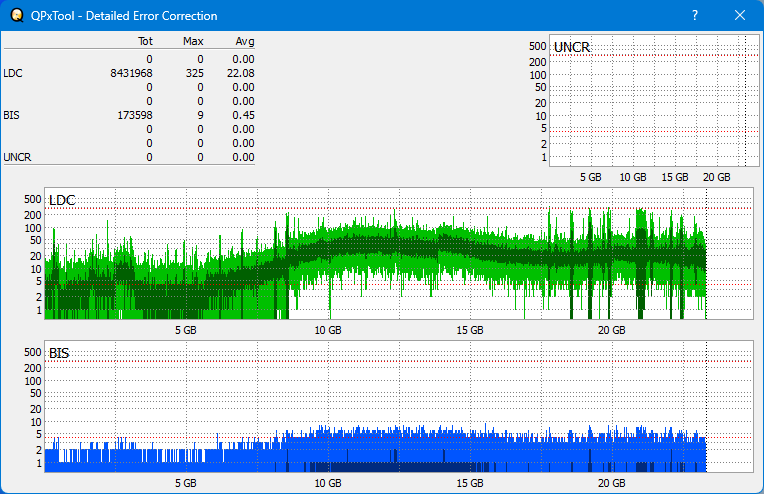Click the QPxTool app icon in title bar

click(x=17, y=16)
